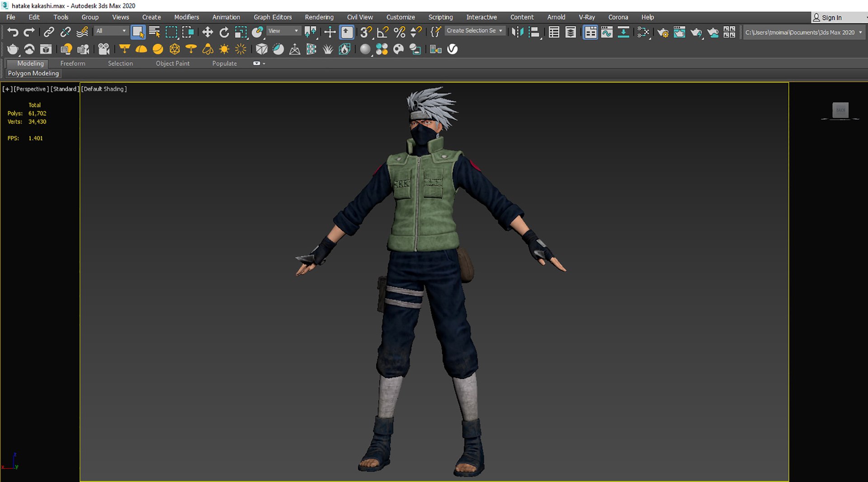The image size is (868, 482).
Task: Expand the Polygon Modeling panel button
Action: pyautogui.click(x=33, y=73)
